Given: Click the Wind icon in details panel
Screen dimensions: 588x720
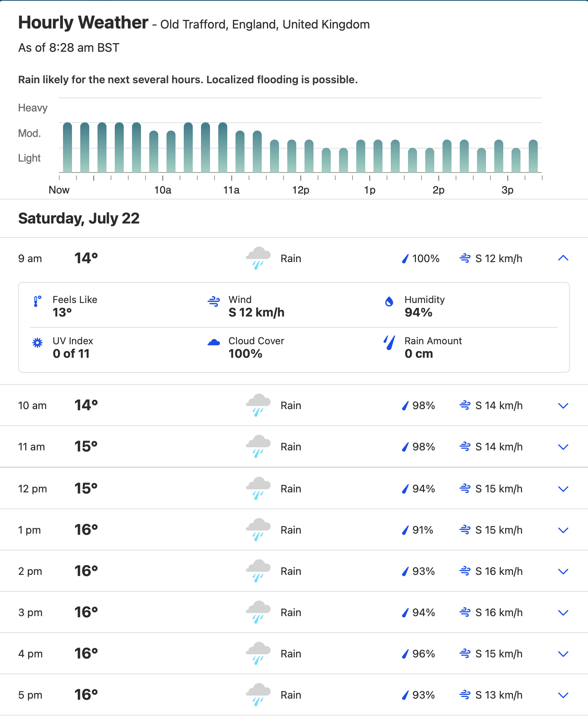Looking at the screenshot, I should (214, 301).
